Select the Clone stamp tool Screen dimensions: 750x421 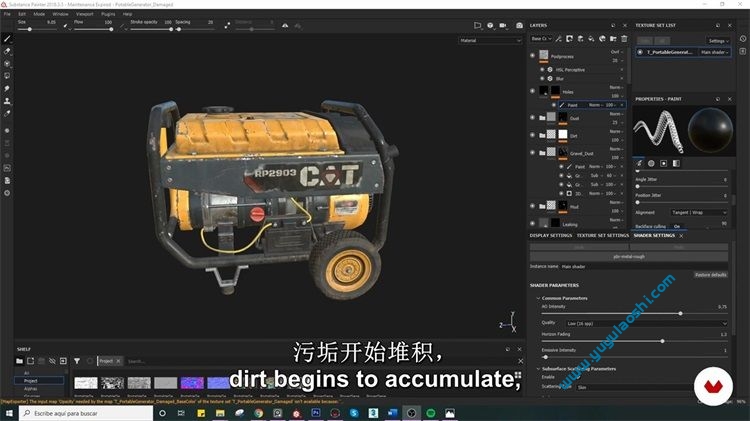7,101
